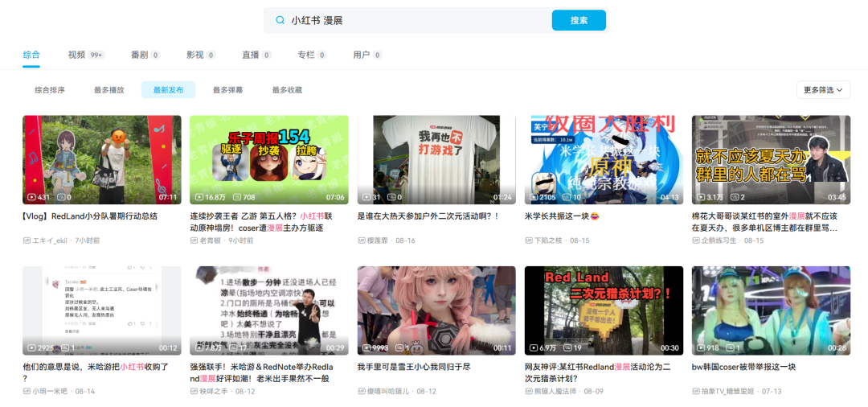
Task: Click UP icon beside 下陷之核 uploader
Action: [x=529, y=240]
